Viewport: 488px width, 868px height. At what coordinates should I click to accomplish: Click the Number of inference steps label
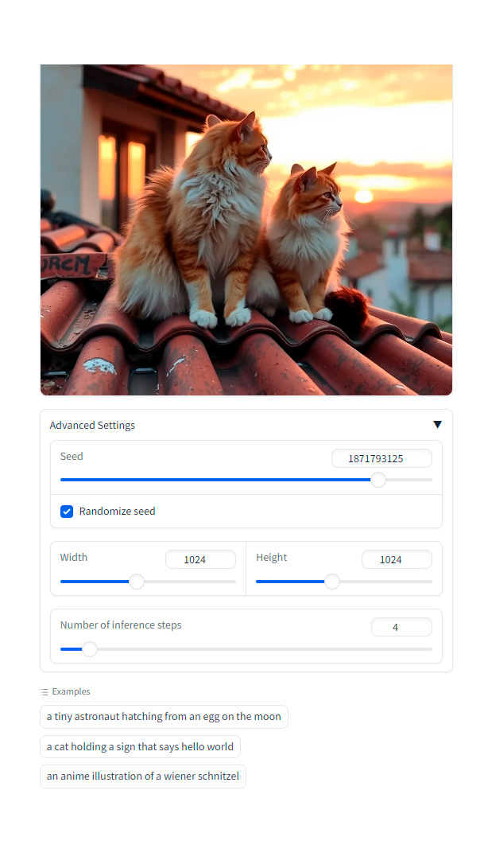pos(121,625)
